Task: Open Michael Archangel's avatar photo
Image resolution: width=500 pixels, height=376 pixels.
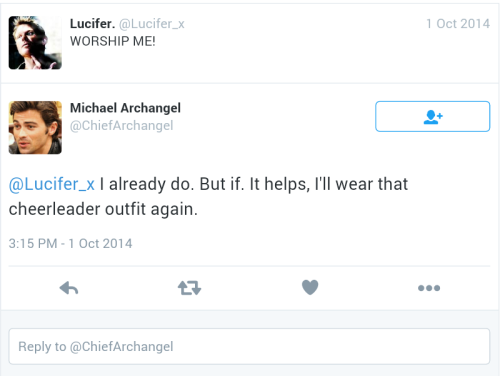Action: coord(35,128)
